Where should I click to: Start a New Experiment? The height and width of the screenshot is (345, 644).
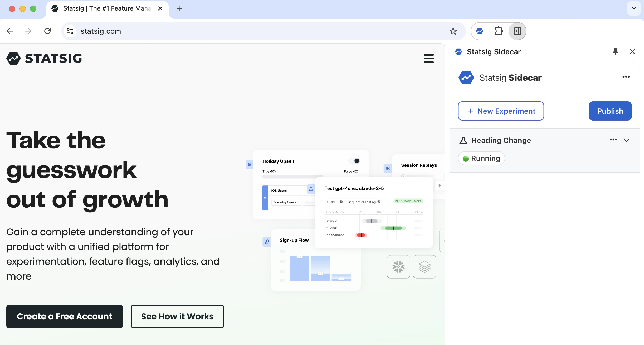pyautogui.click(x=500, y=111)
